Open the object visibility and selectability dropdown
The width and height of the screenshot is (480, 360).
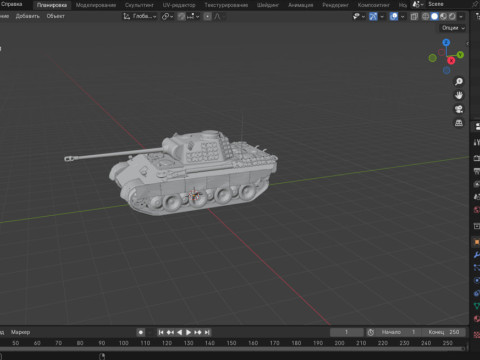click(359, 16)
